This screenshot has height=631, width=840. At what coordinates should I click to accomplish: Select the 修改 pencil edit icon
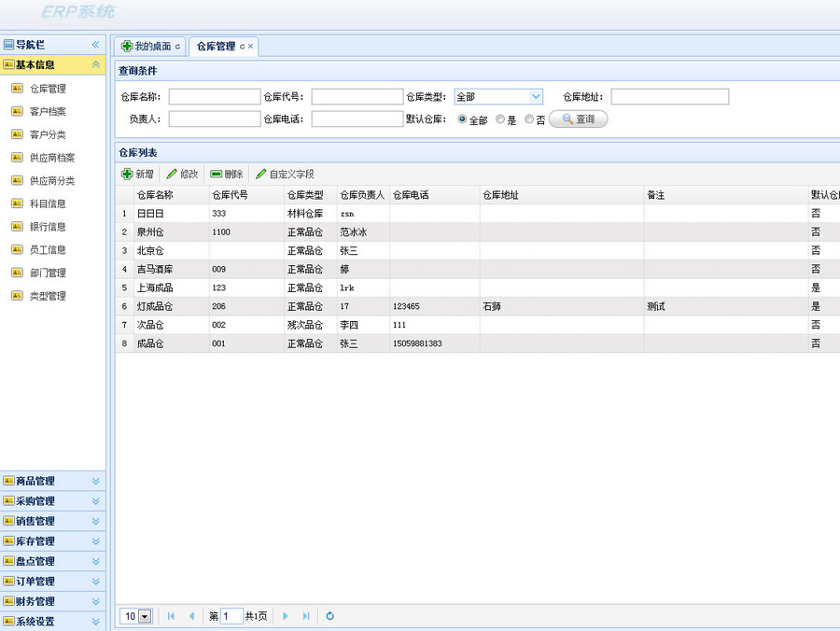pyautogui.click(x=171, y=174)
